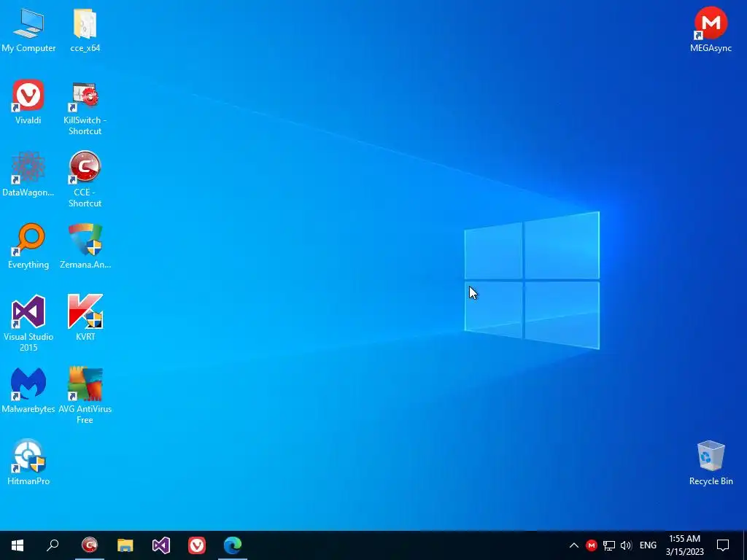747x560 pixels.
Task: Show hidden system tray icons
Action: (574, 545)
